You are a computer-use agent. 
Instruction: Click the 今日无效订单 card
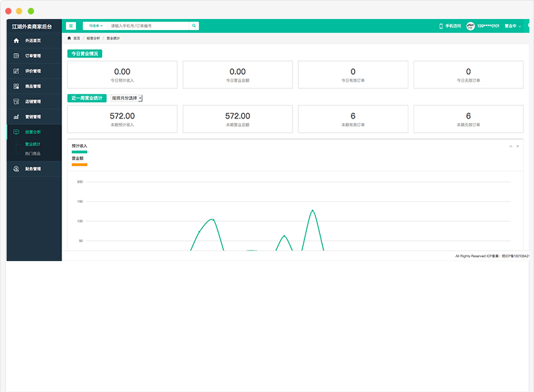[469, 75]
